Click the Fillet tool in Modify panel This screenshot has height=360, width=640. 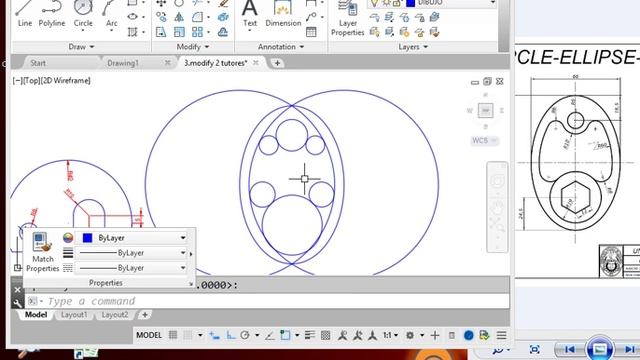tap(198, 17)
